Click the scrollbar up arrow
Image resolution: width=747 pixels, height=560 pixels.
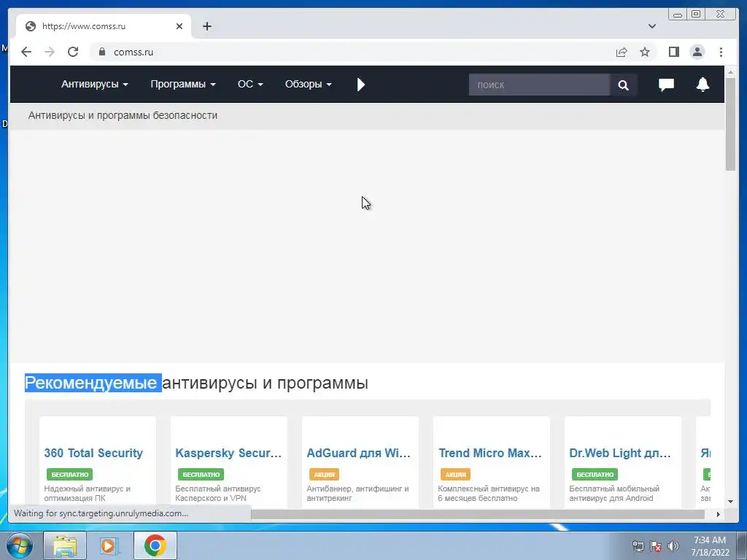pos(730,72)
